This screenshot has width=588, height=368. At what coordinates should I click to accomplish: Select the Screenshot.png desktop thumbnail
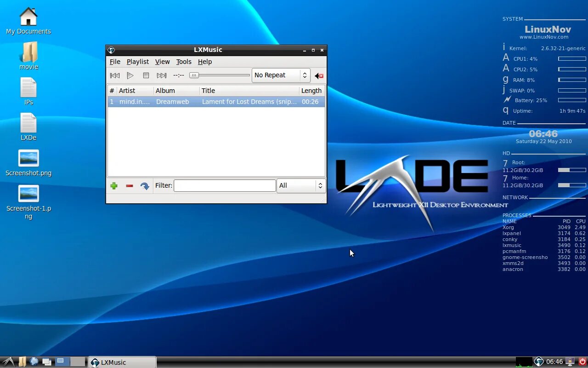(28, 163)
